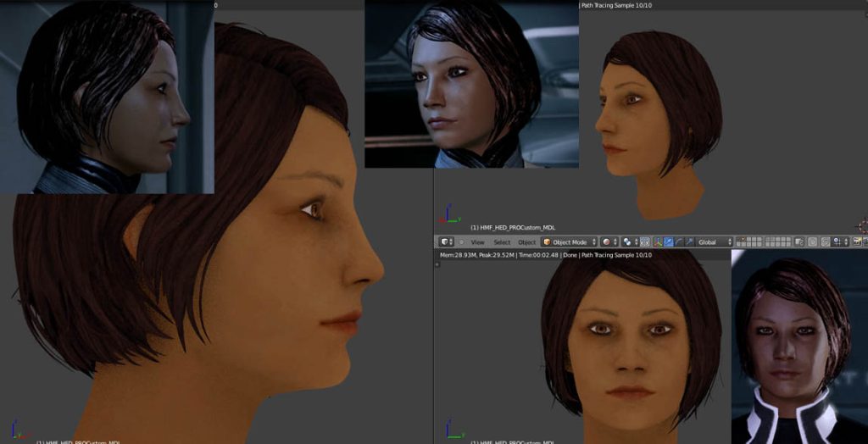The width and height of the screenshot is (868, 444).
Task: Open the snap element dropdown
Action: pyautogui.click(x=840, y=242)
